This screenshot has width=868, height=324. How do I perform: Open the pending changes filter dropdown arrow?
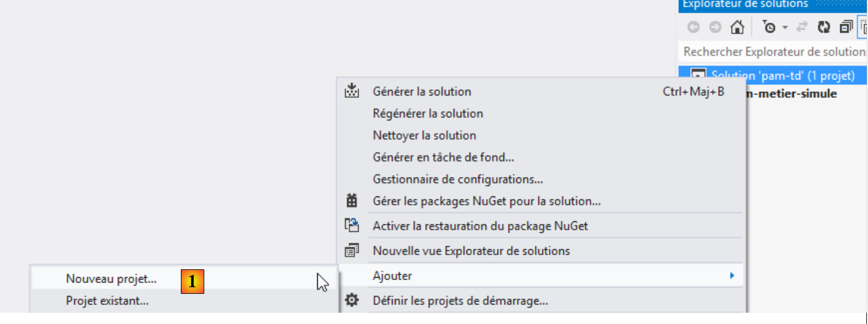pyautogui.click(x=784, y=28)
